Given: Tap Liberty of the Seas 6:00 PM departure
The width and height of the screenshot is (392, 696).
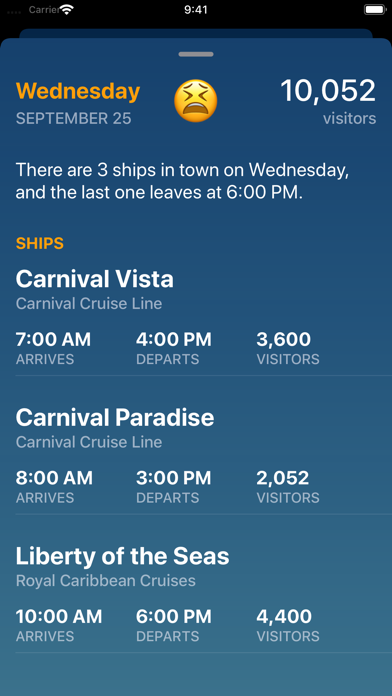Looking at the screenshot, I should point(174,617).
